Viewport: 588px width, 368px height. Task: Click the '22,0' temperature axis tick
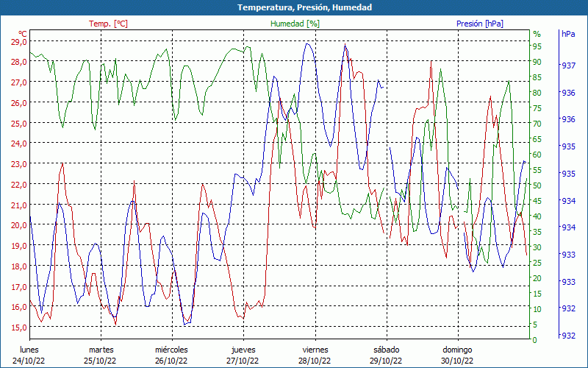pyautogui.click(x=19, y=184)
